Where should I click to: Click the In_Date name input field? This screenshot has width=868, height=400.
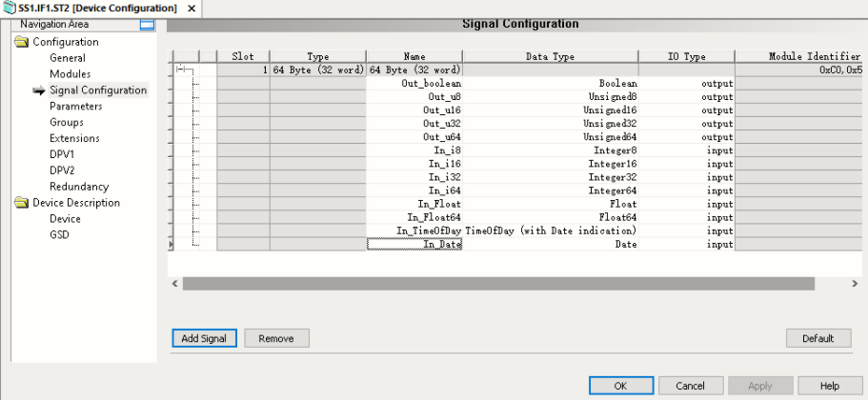(414, 244)
